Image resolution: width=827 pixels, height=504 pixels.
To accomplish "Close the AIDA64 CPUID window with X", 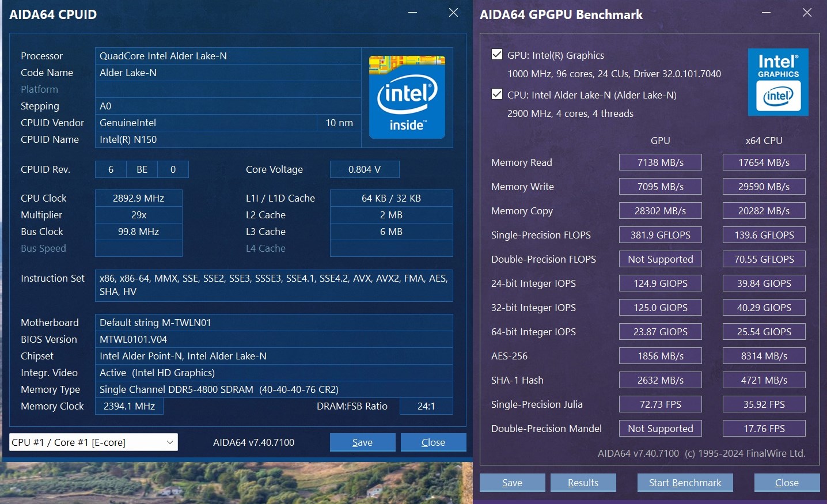I will pos(454,13).
